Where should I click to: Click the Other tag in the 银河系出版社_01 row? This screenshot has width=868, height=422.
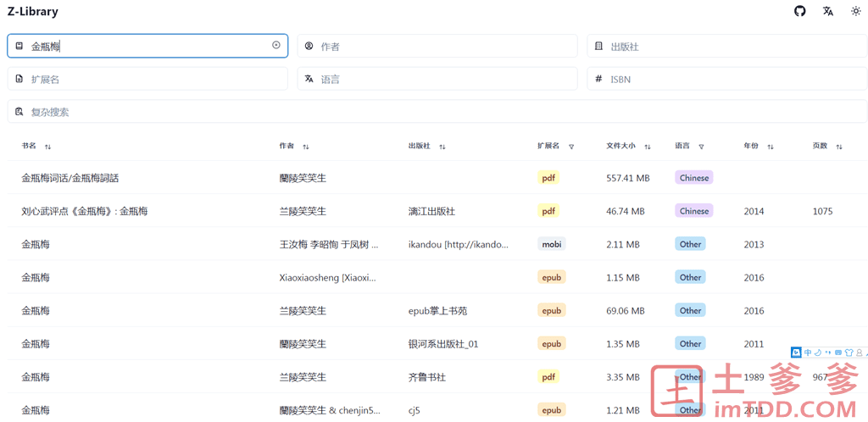(x=690, y=343)
